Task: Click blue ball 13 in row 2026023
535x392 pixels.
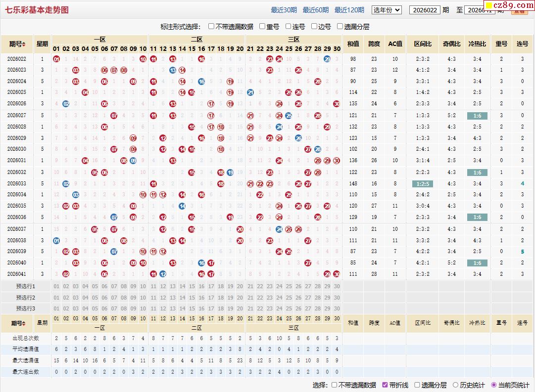Action: click(x=173, y=70)
